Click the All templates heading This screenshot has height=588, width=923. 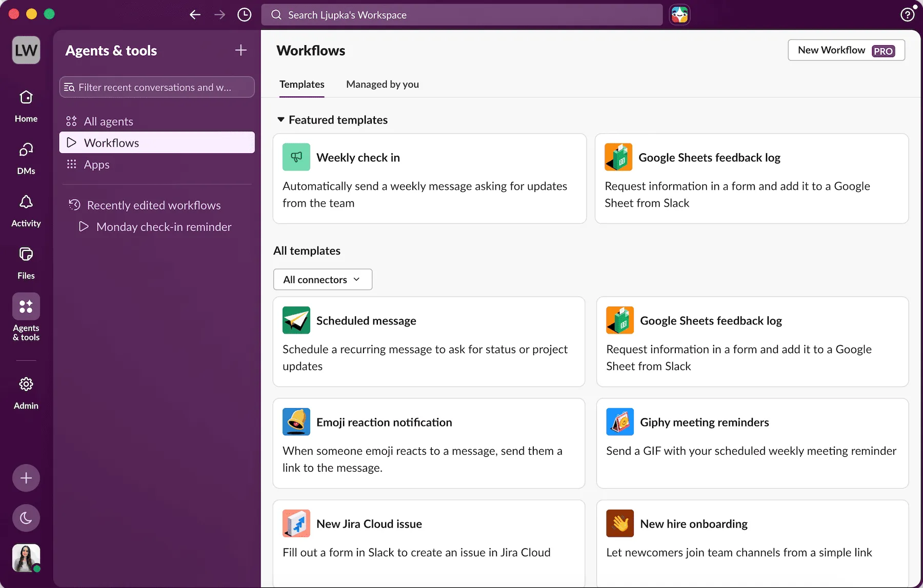(307, 251)
